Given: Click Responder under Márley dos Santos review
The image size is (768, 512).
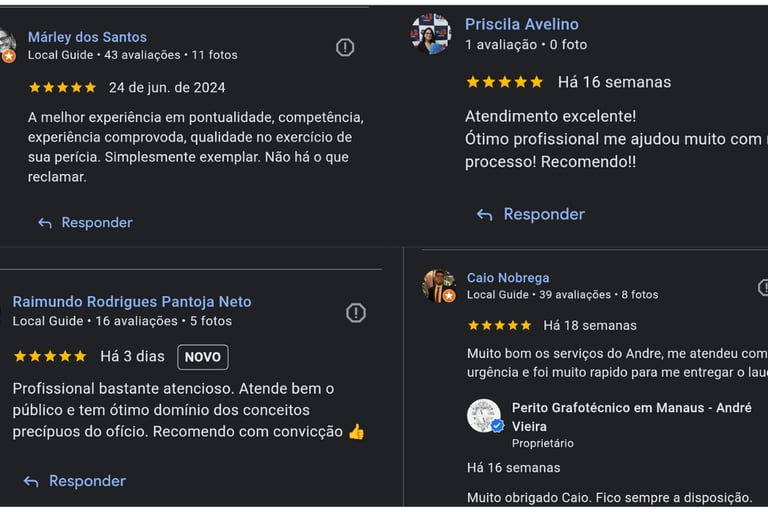Looking at the screenshot, I should point(96,223).
